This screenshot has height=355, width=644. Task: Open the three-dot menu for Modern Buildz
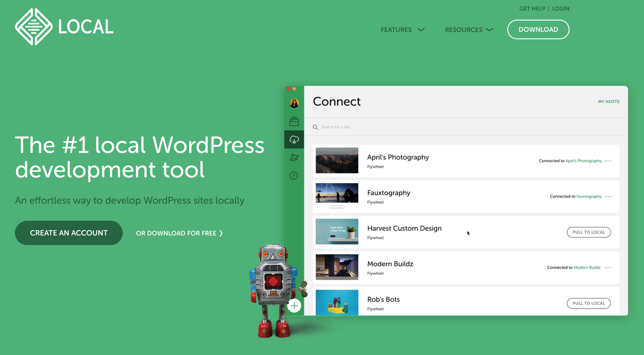click(x=608, y=268)
